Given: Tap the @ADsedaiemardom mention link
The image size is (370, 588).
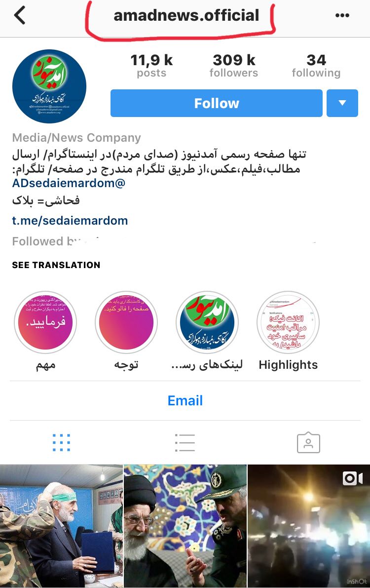Looking at the screenshot, I should pos(69,183).
